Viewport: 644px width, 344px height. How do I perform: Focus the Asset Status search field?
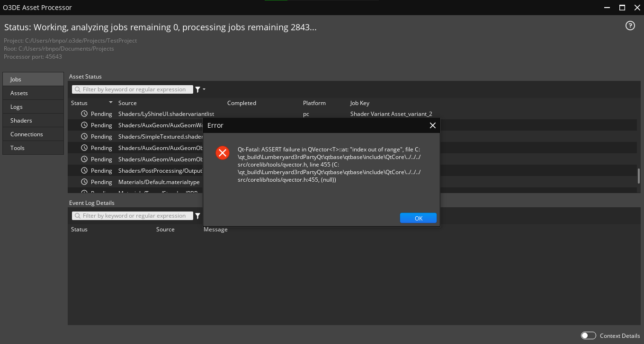(133, 89)
